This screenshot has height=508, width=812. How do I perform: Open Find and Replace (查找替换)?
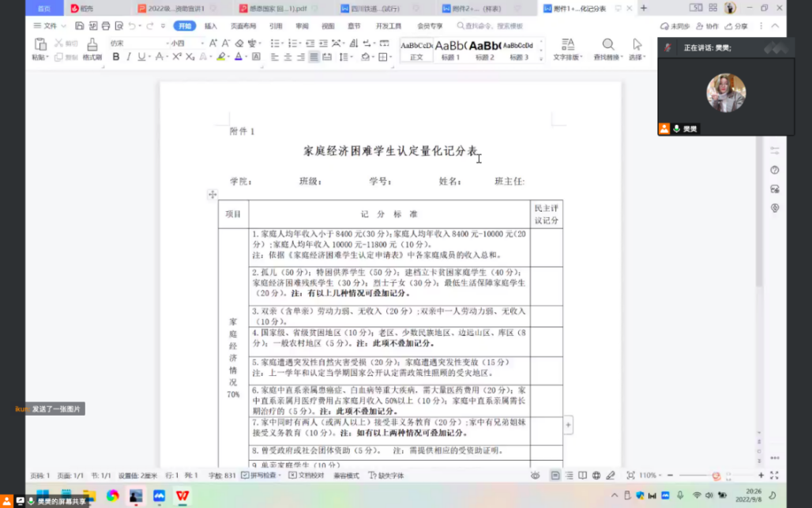pyautogui.click(x=608, y=49)
